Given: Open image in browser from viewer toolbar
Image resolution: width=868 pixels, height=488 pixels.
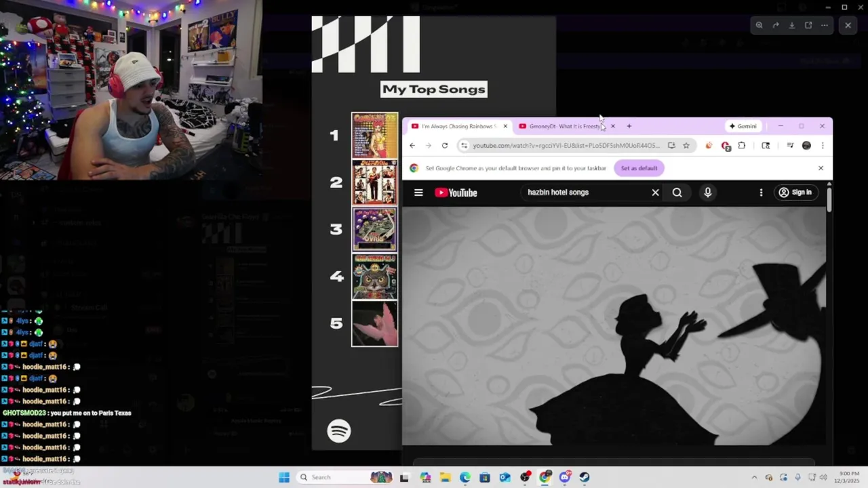Looking at the screenshot, I should [808, 25].
